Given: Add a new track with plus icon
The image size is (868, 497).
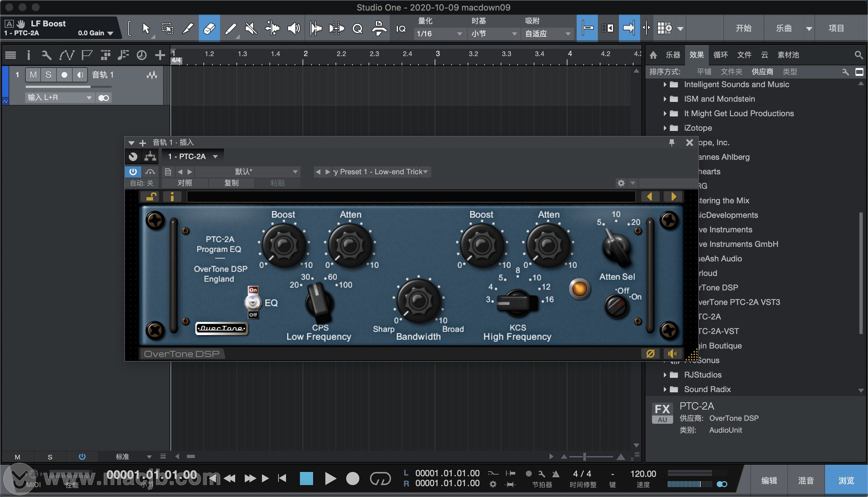Looking at the screenshot, I should click(160, 55).
